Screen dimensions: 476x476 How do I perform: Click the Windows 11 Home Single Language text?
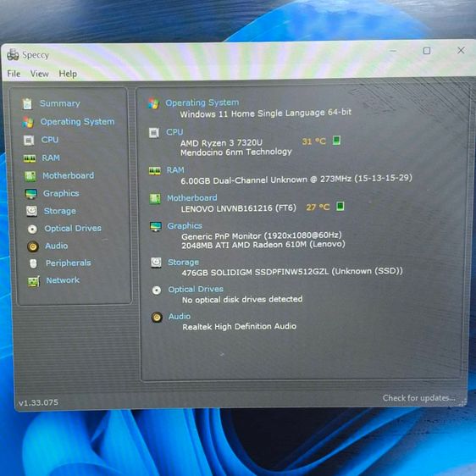pos(266,113)
